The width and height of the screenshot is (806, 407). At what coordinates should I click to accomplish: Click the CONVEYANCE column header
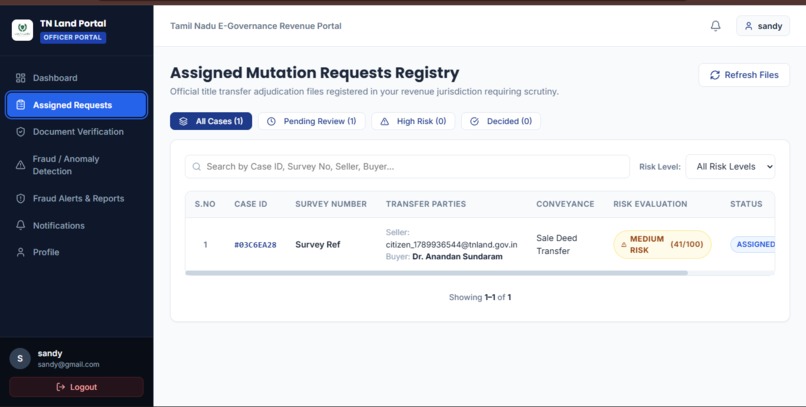565,204
